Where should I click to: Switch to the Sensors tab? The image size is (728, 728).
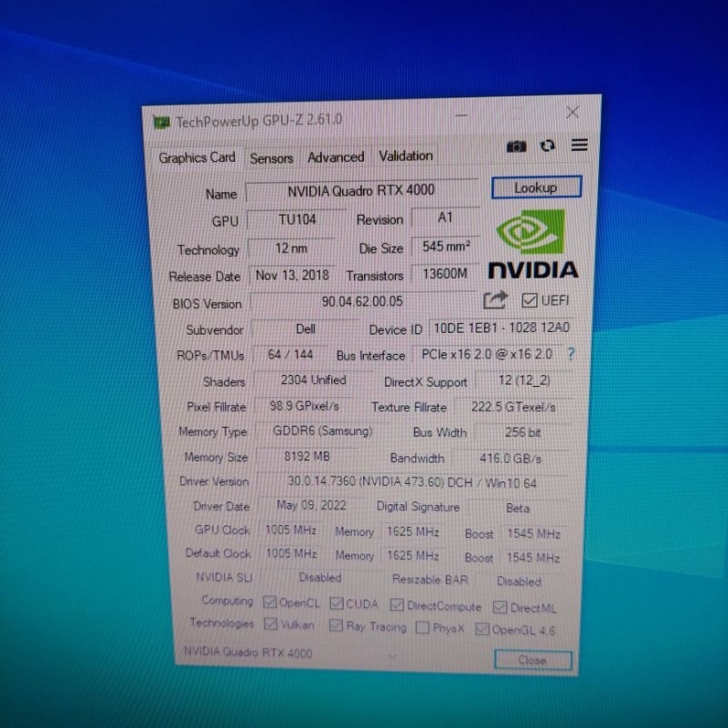tap(271, 158)
